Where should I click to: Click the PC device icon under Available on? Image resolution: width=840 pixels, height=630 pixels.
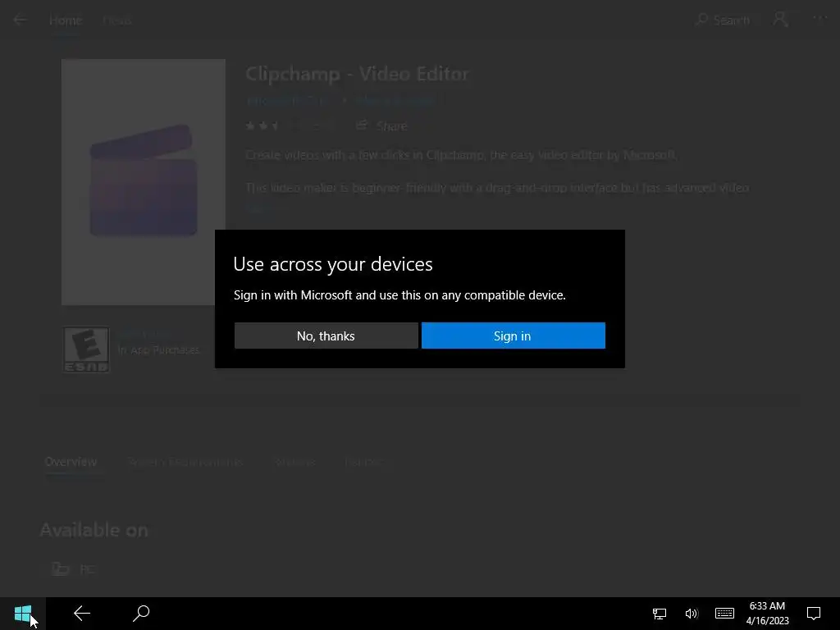pos(61,568)
